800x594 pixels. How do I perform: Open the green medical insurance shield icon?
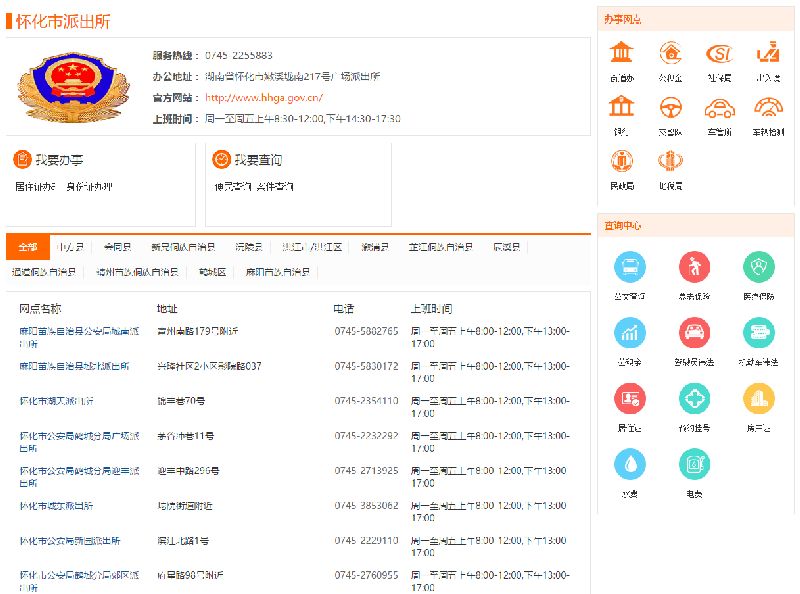(759, 267)
